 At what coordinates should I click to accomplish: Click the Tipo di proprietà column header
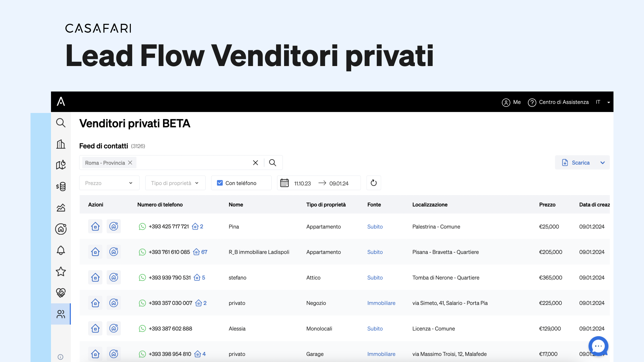point(326,204)
